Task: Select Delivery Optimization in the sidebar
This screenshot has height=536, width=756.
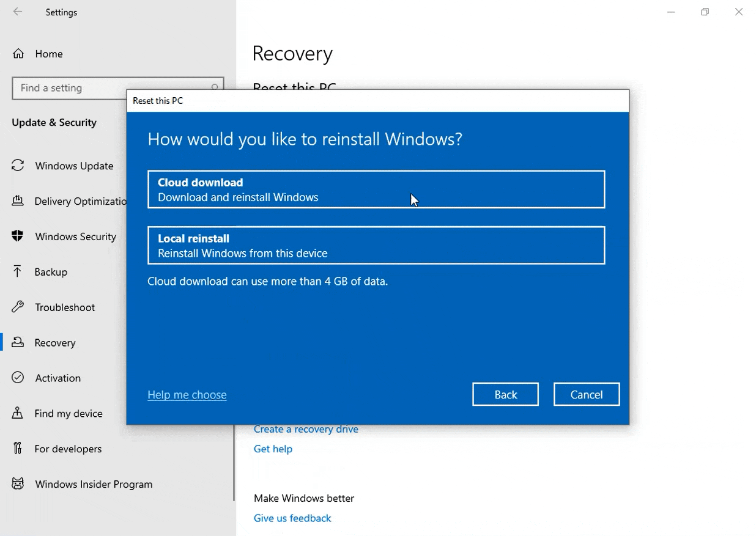Action: click(76, 201)
